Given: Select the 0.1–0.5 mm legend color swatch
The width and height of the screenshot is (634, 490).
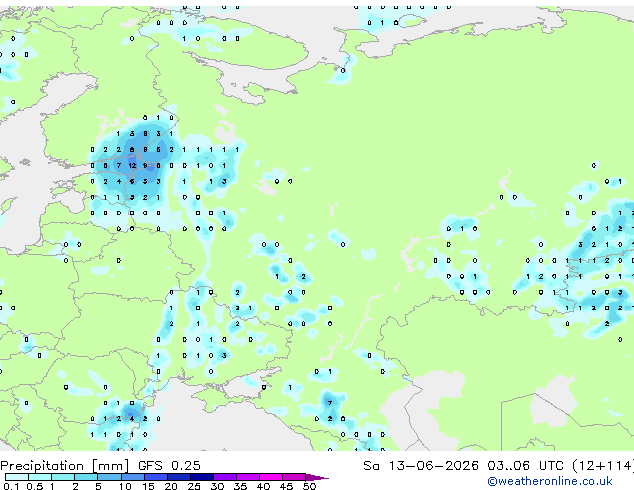Looking at the screenshot, I should click(x=17, y=477).
